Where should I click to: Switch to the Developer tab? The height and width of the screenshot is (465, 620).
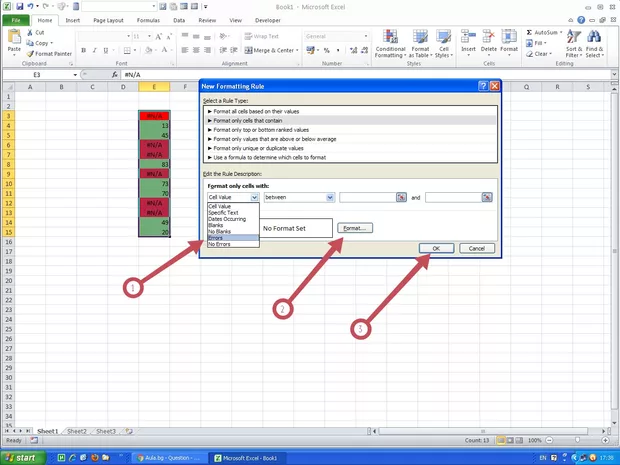click(x=268, y=20)
